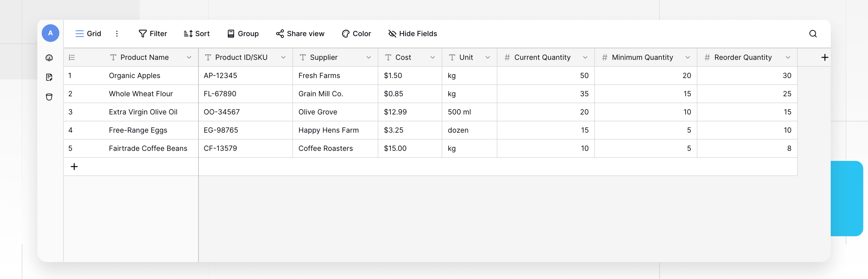This screenshot has height=279, width=868.
Task: Open the trash from the sidebar
Action: pyautogui.click(x=50, y=97)
